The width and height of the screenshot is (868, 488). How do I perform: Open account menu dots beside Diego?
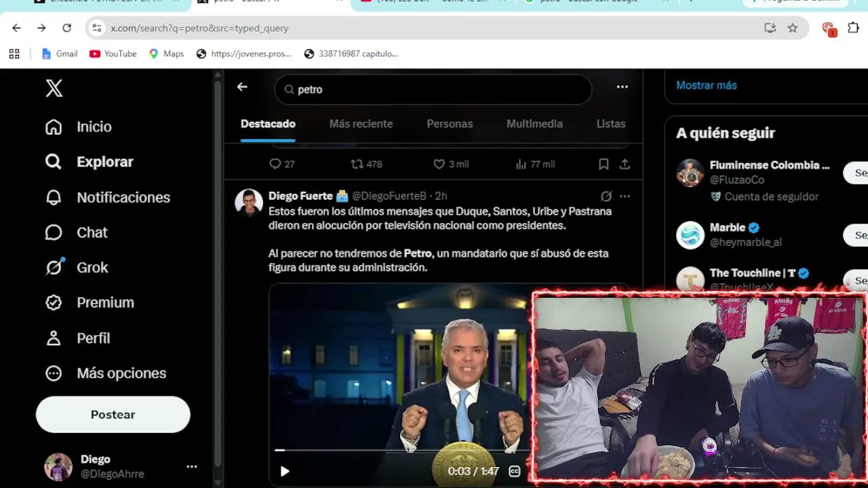[192, 467]
